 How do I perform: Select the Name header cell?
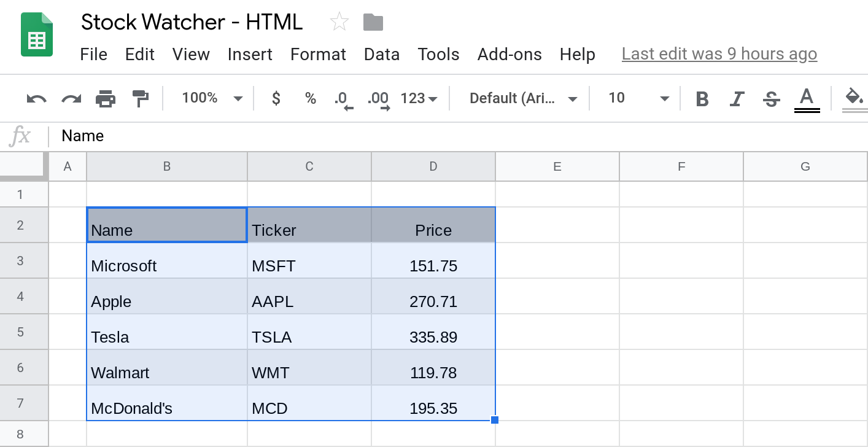click(x=167, y=225)
